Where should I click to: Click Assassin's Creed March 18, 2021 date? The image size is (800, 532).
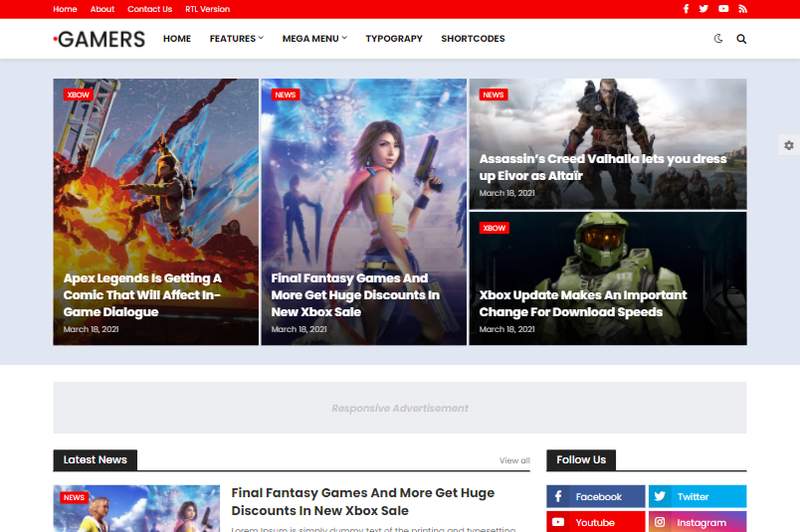(x=506, y=193)
